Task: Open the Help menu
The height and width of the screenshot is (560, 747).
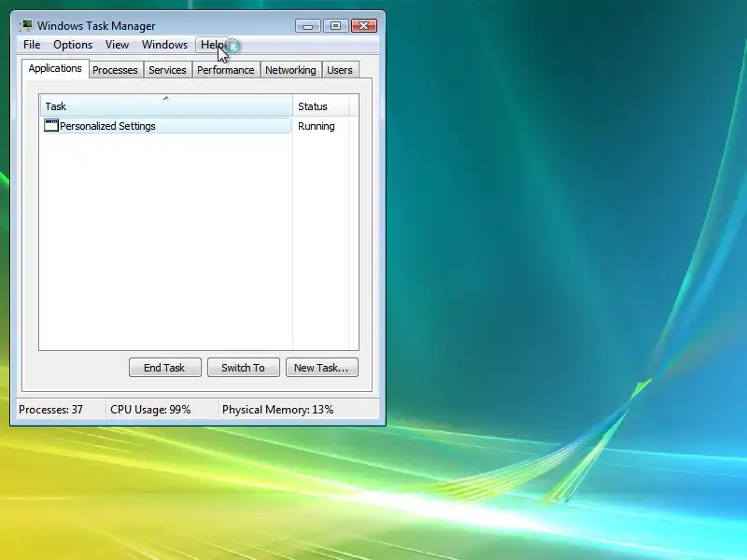Action: [x=212, y=45]
